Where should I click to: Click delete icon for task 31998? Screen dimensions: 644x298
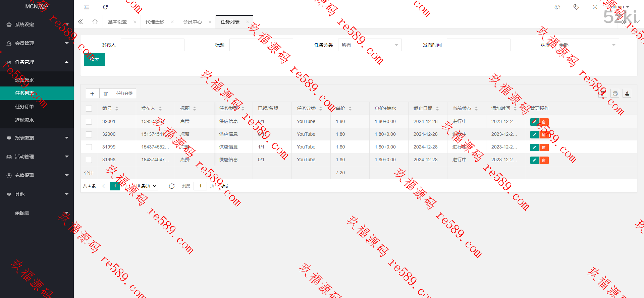coord(544,160)
